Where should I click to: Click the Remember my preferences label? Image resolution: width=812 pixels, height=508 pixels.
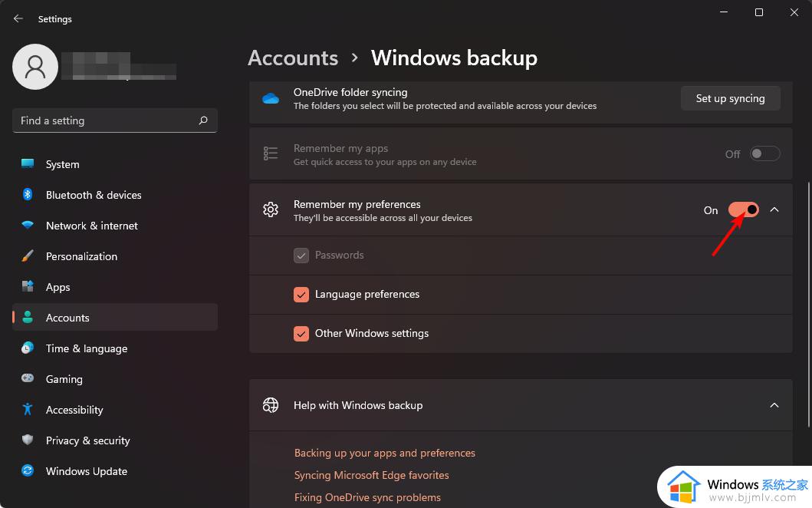pyautogui.click(x=357, y=204)
